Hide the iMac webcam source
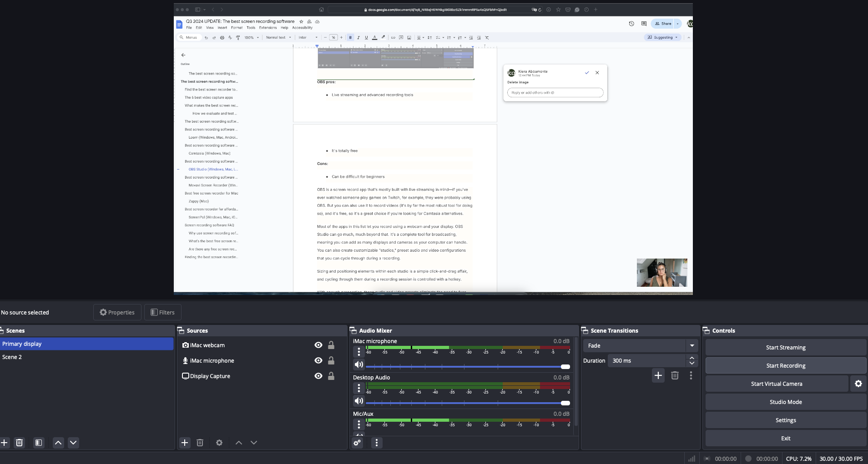868x464 pixels. (x=318, y=345)
